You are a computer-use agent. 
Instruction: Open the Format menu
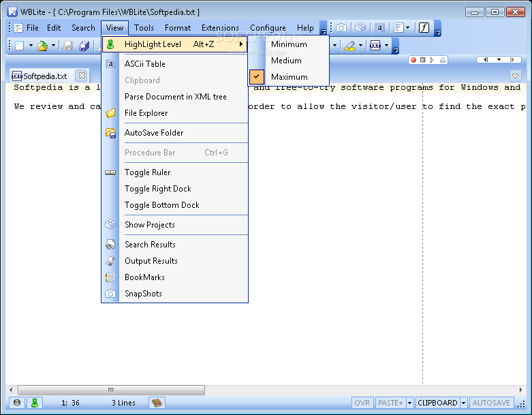pos(178,28)
